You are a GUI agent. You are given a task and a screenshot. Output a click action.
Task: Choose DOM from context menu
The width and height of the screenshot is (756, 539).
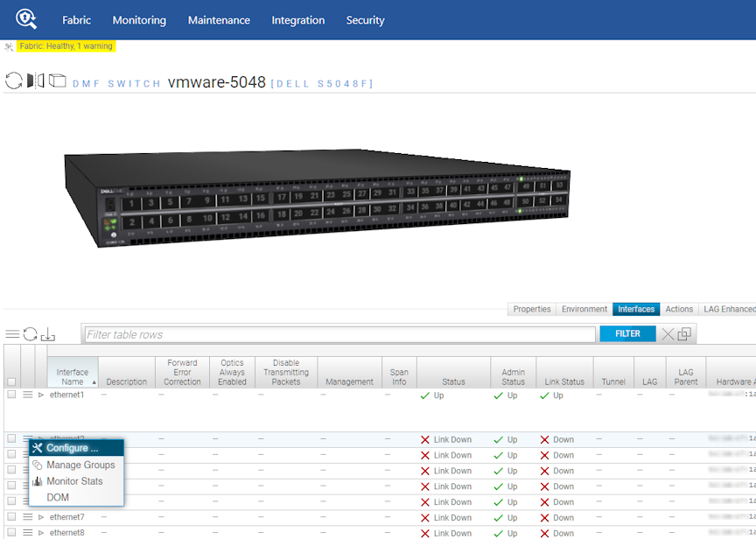[x=77, y=498]
